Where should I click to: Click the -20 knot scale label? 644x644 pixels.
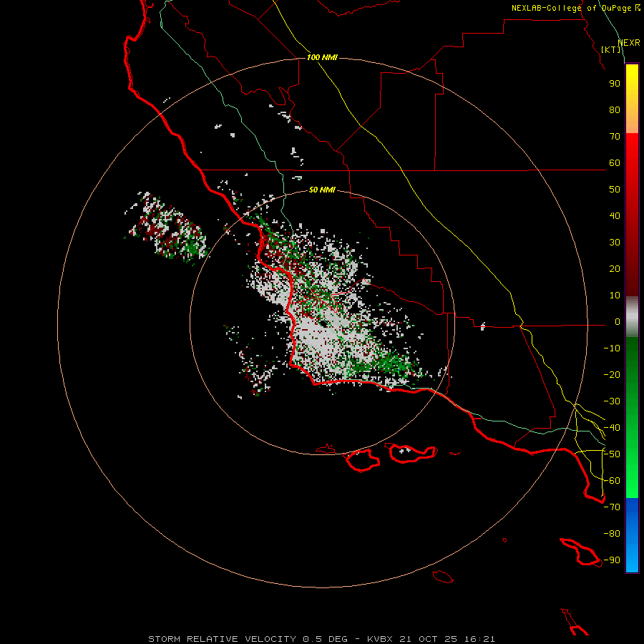click(612, 374)
